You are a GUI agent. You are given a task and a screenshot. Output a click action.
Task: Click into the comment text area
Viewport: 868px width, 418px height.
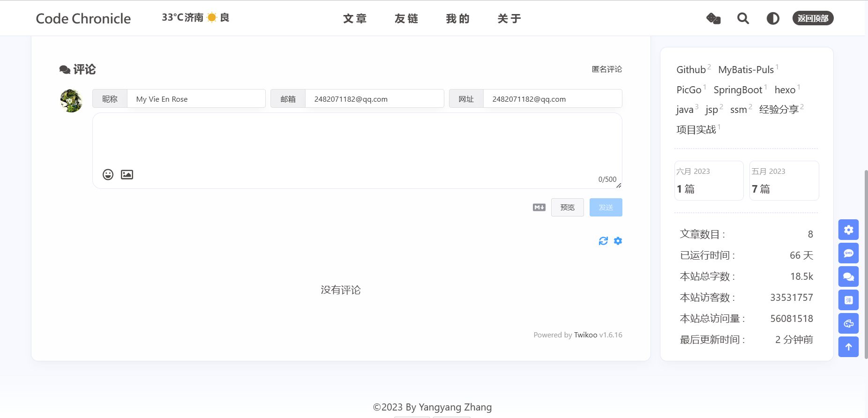357,150
